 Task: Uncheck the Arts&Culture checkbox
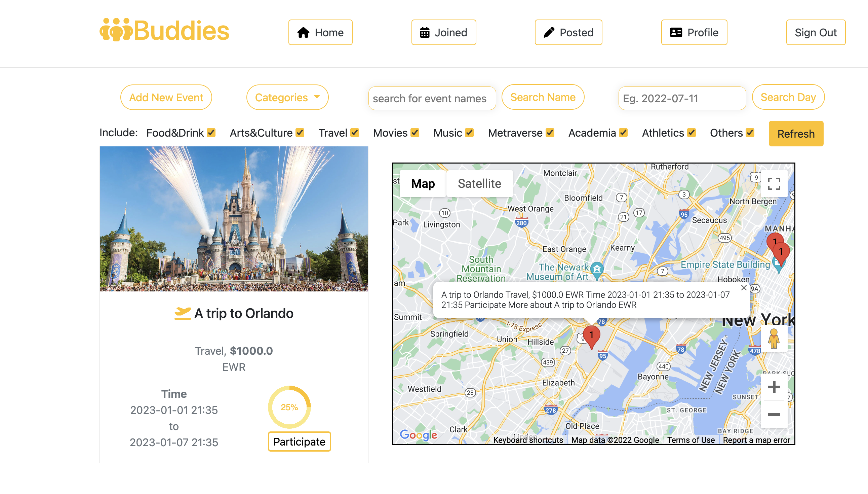click(300, 133)
